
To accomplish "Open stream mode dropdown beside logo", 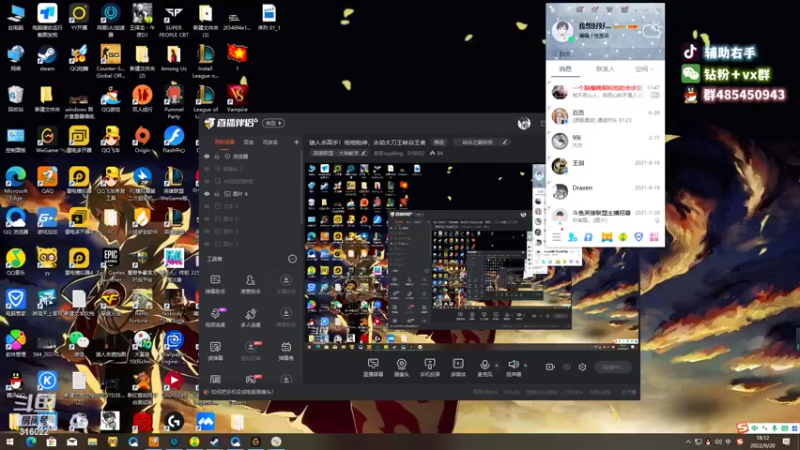I will pyautogui.click(x=273, y=123).
